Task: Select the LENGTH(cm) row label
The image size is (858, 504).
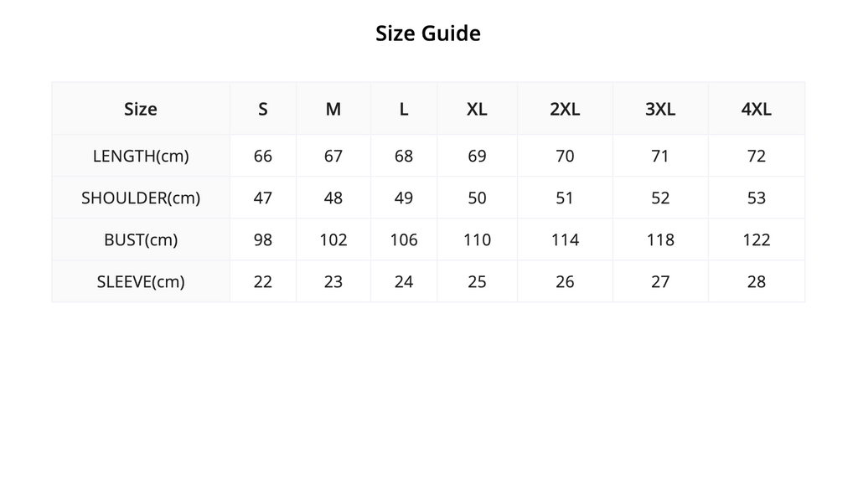Action: click(x=141, y=156)
